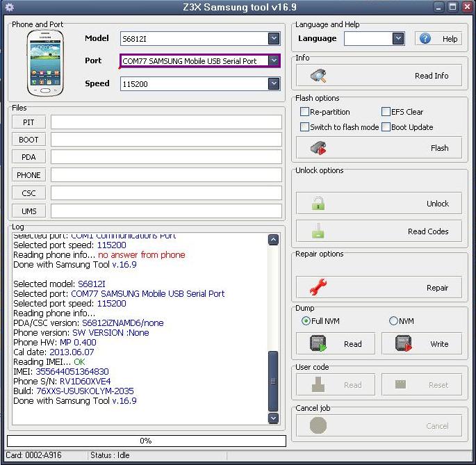Click the PDA file button
476x465 pixels.
(x=29, y=157)
